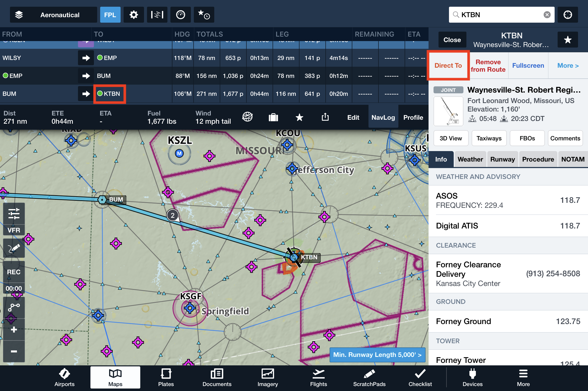Select EMP in the TO column
588x391 pixels.
(x=107, y=58)
